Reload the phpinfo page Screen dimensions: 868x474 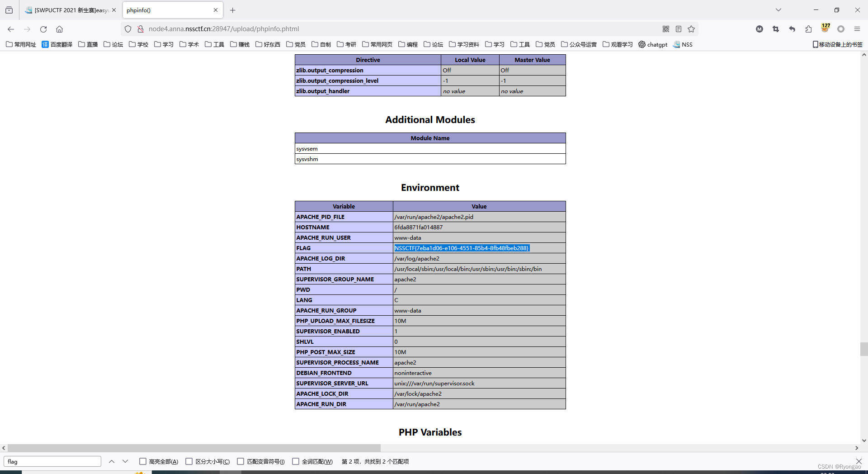[43, 29]
